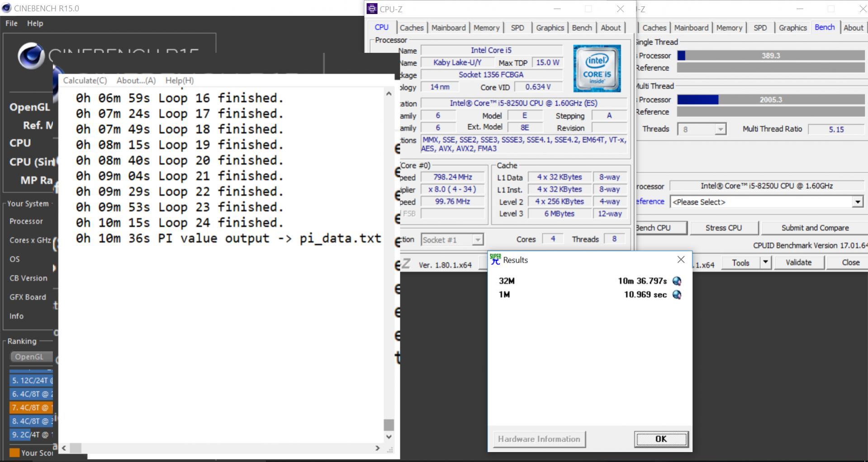
Task: Open the About...(A) menu in Super PI
Action: click(x=136, y=80)
